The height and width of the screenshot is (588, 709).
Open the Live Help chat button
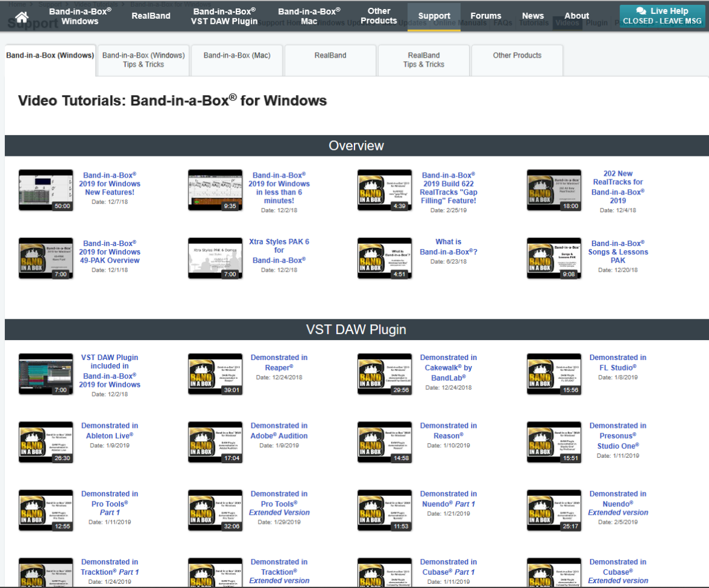[x=662, y=16]
